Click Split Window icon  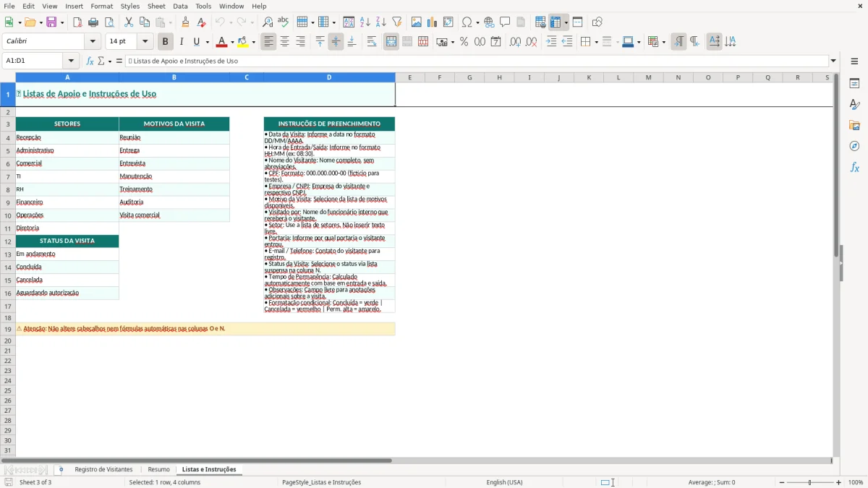click(577, 22)
